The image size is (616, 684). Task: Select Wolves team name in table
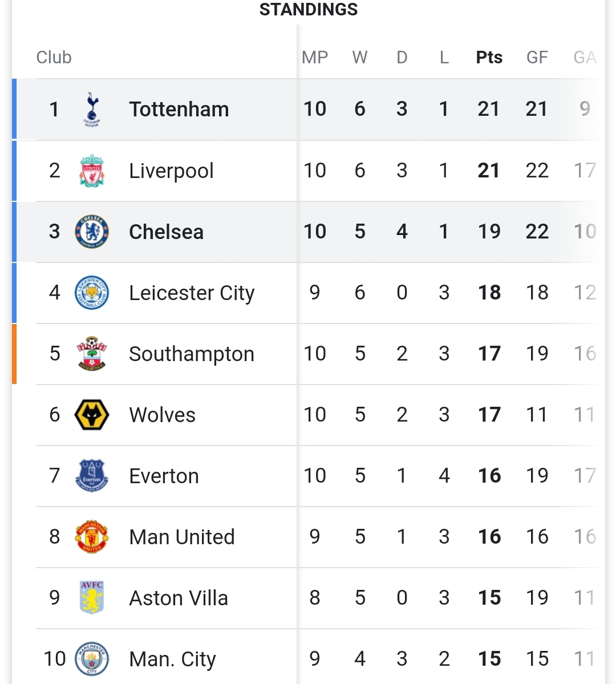click(163, 415)
